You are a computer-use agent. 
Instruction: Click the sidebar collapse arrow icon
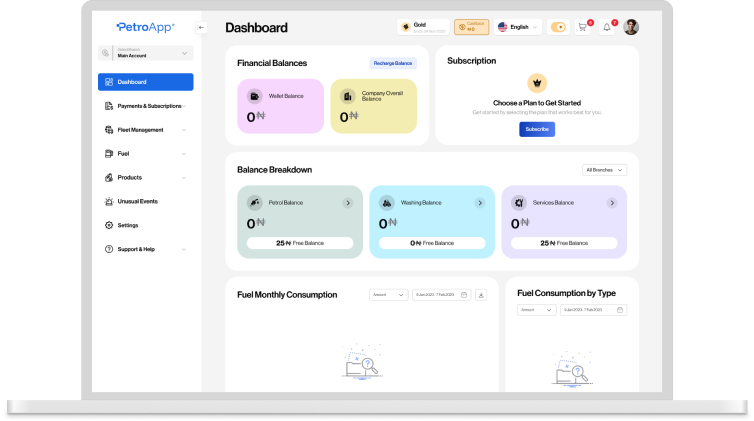coord(202,27)
